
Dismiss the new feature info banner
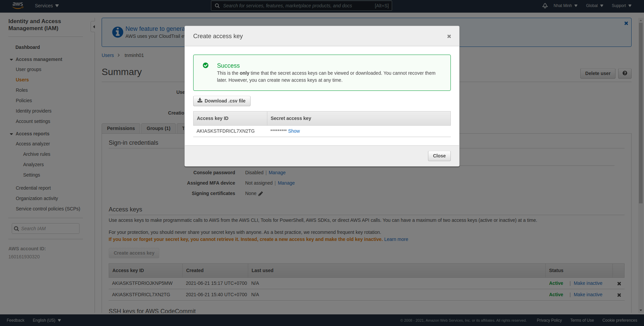(x=626, y=23)
